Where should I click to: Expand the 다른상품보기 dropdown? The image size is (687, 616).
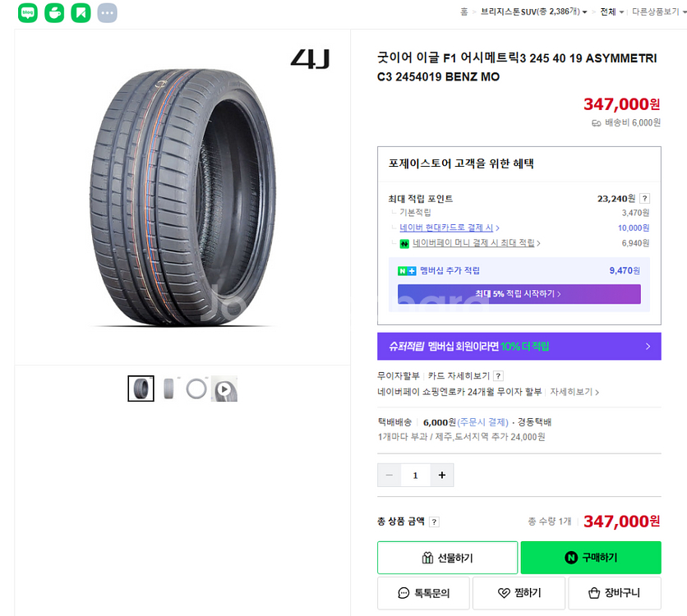pos(657,12)
